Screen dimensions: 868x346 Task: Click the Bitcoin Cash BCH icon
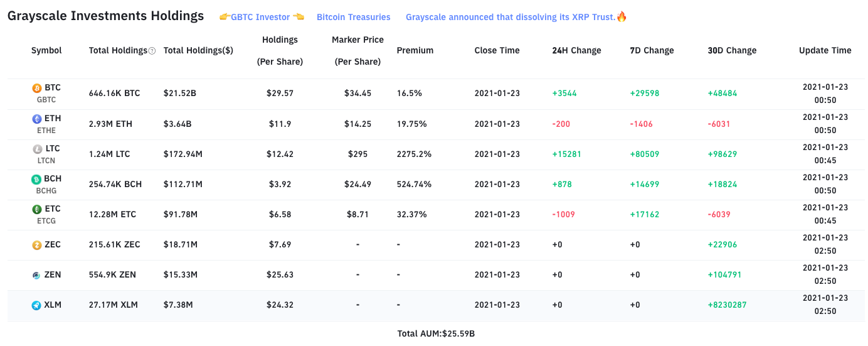(36, 179)
